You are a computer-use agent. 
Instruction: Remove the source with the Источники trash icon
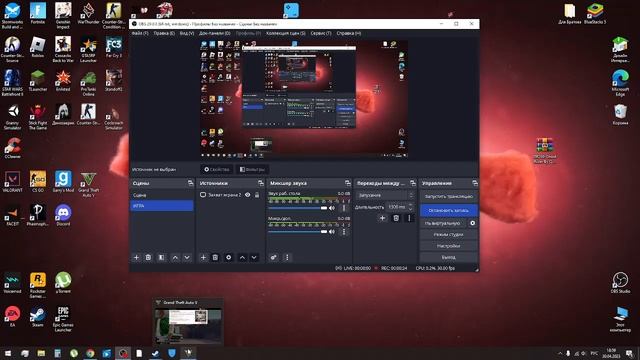215,258
